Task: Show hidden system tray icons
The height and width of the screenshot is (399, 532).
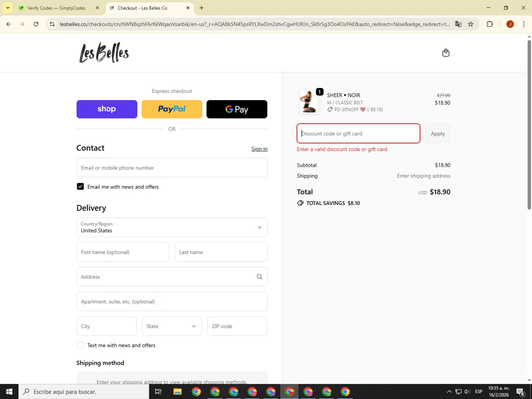Action: pyautogui.click(x=449, y=392)
